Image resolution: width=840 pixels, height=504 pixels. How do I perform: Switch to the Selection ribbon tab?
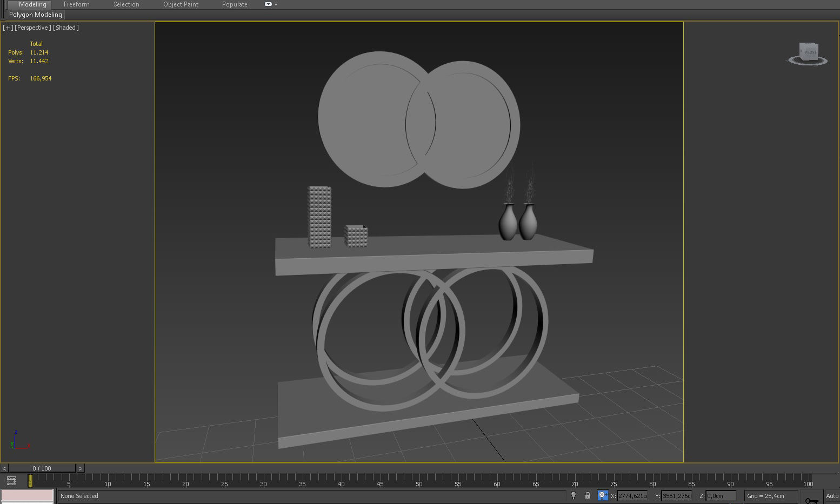tap(126, 4)
